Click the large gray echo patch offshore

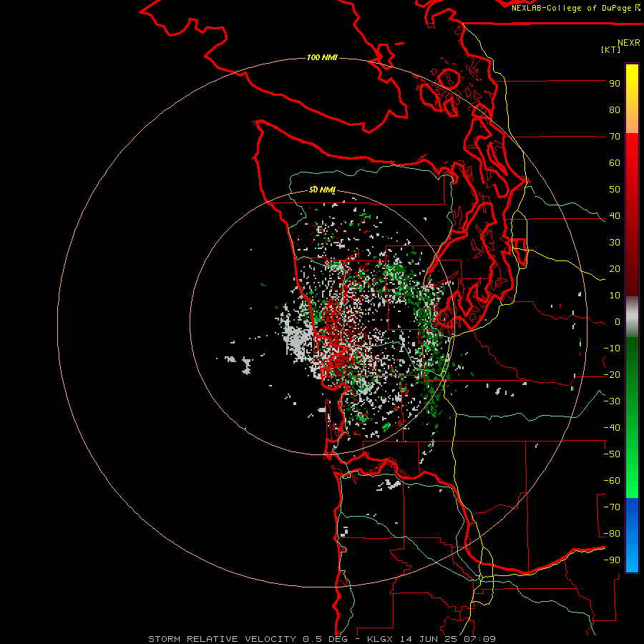pyautogui.click(x=298, y=340)
